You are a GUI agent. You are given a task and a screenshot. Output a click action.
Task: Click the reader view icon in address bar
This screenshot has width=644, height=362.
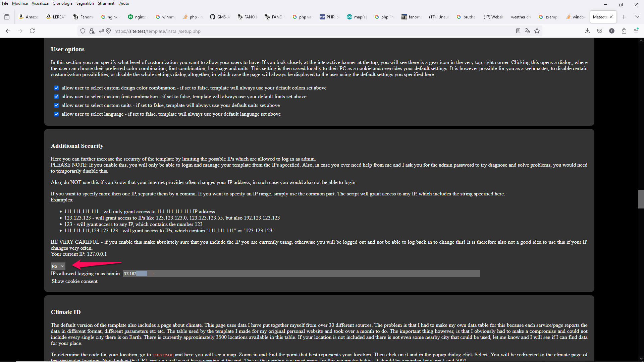518,31
